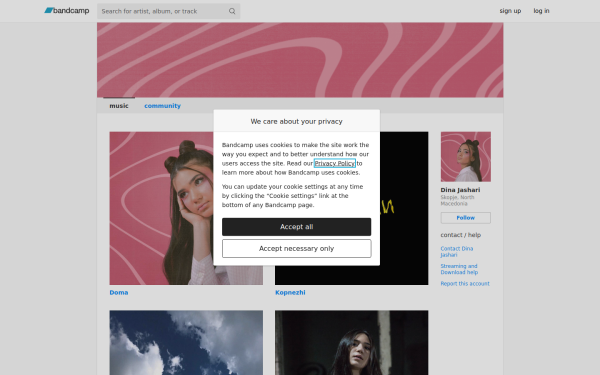Open the album with the cloudy sky cover

[186, 342]
